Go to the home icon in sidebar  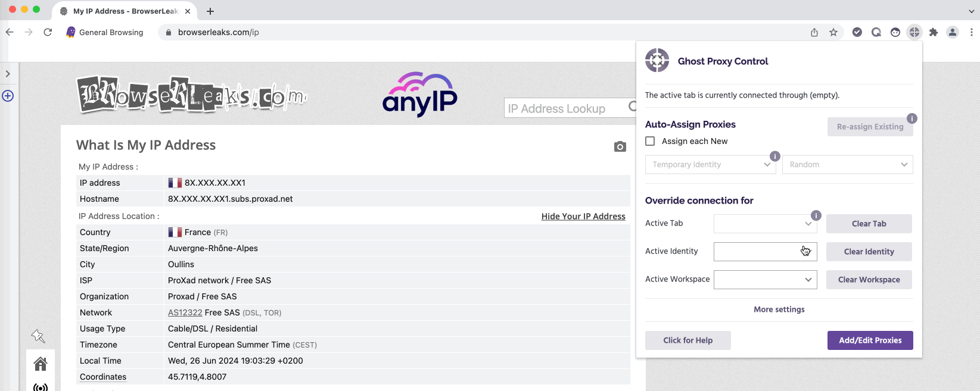[x=41, y=364]
